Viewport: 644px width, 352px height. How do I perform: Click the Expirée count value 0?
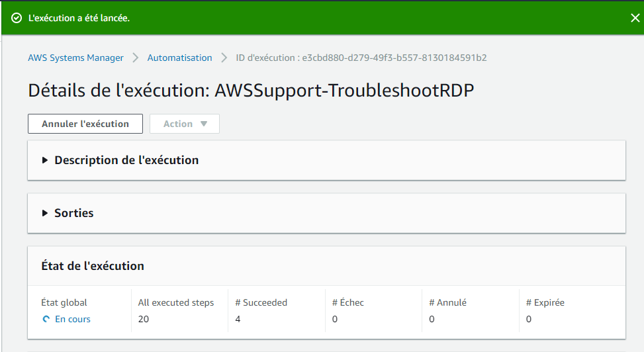tap(529, 319)
